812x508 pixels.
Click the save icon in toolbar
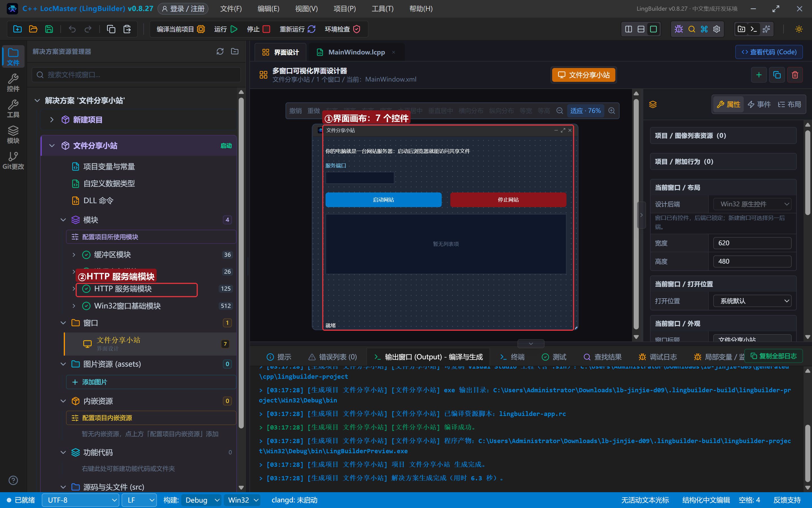[x=49, y=29]
